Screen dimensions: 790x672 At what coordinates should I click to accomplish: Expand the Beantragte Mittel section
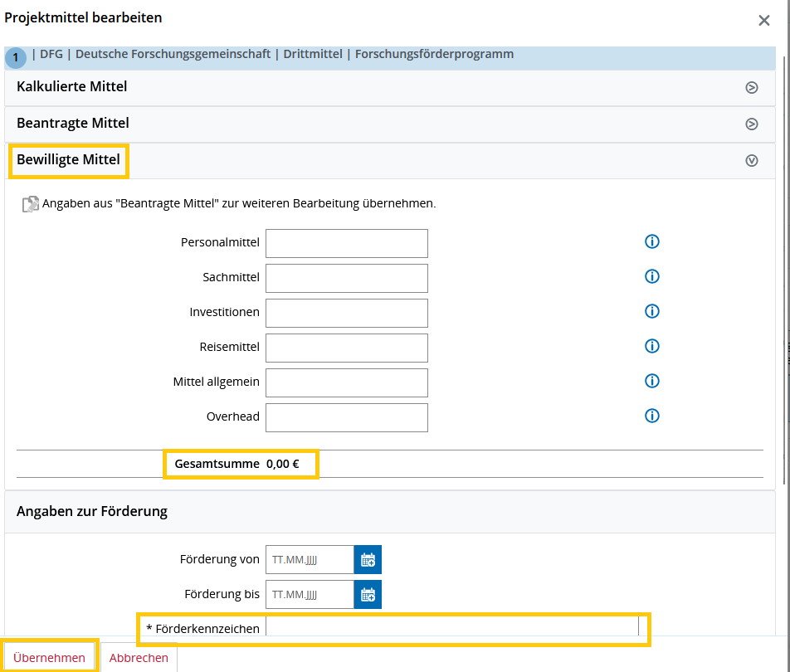point(751,124)
